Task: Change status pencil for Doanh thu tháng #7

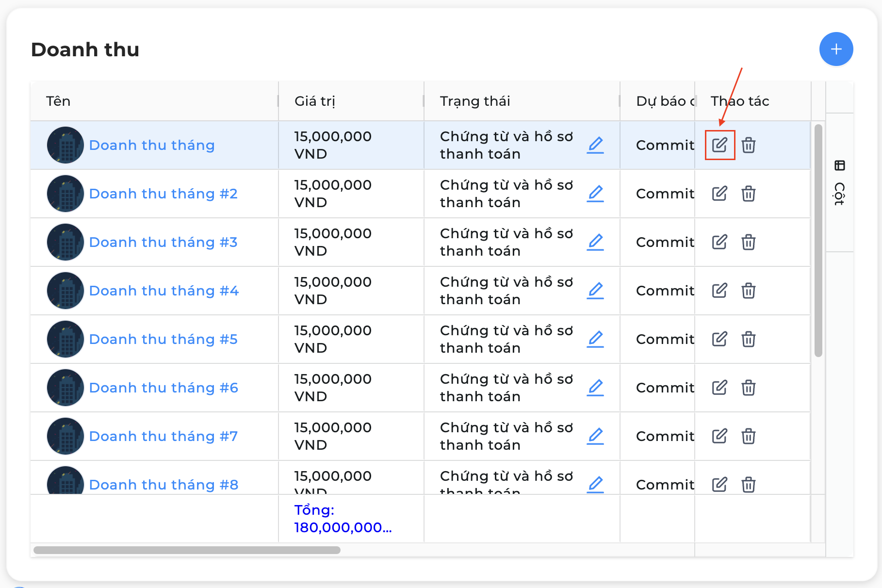Action: (x=595, y=436)
